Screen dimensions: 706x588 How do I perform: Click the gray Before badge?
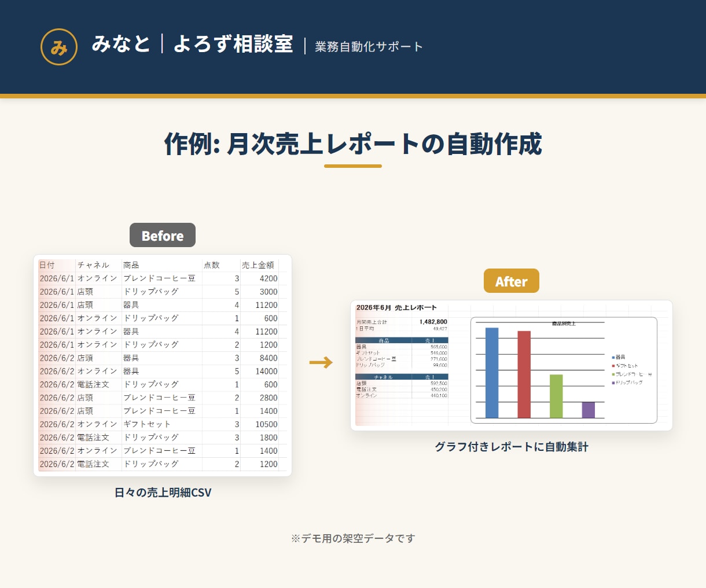[163, 235]
